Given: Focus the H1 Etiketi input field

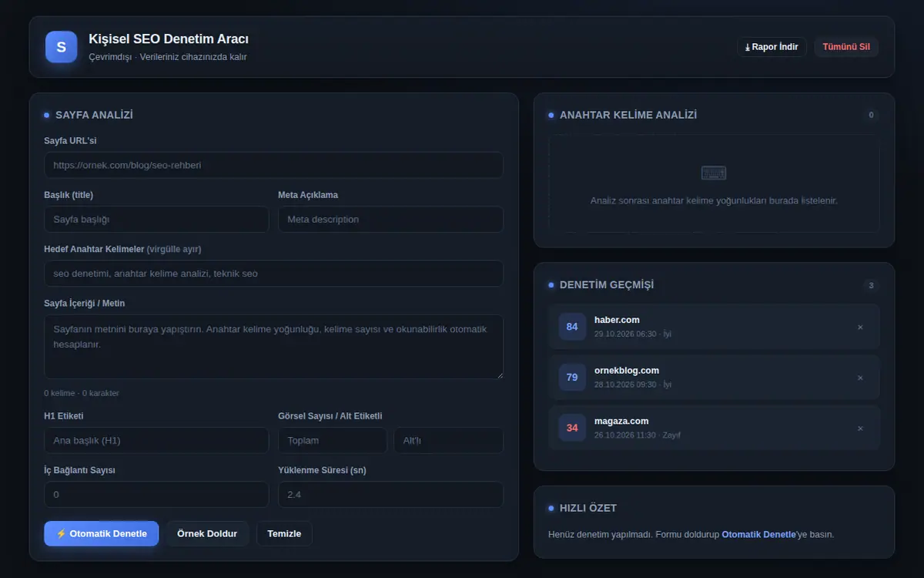Looking at the screenshot, I should click(156, 441).
